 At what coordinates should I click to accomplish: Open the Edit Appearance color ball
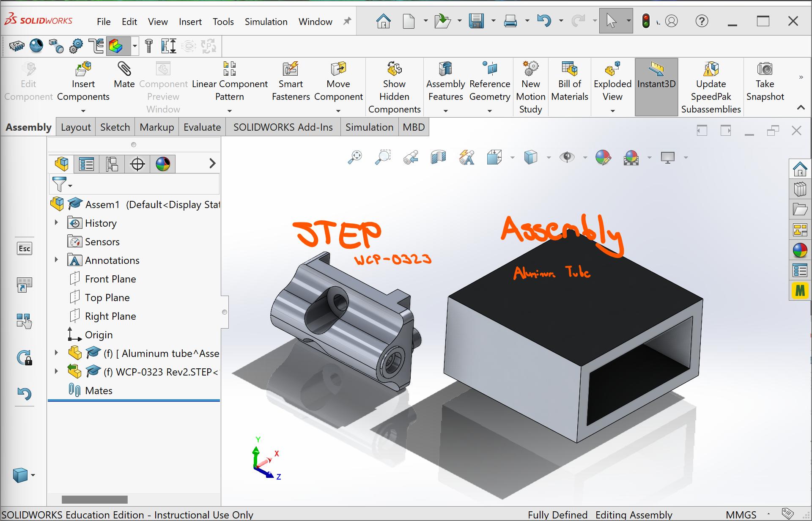click(603, 157)
